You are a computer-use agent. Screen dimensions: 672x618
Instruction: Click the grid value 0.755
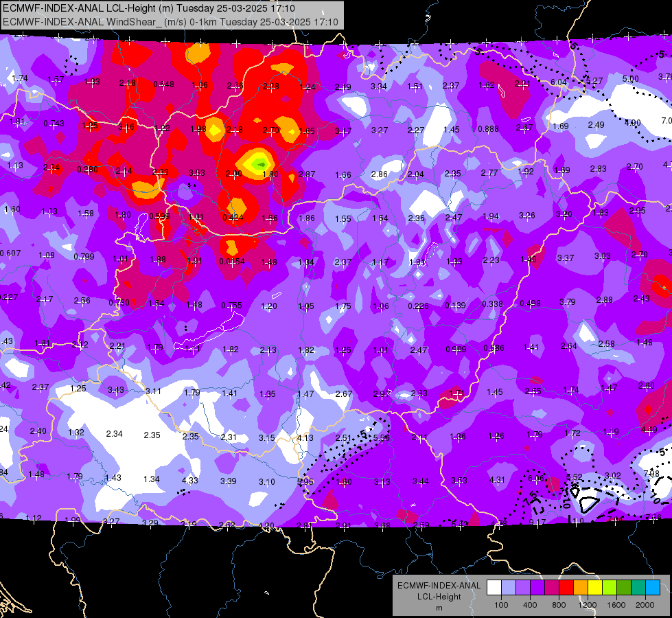point(231,306)
